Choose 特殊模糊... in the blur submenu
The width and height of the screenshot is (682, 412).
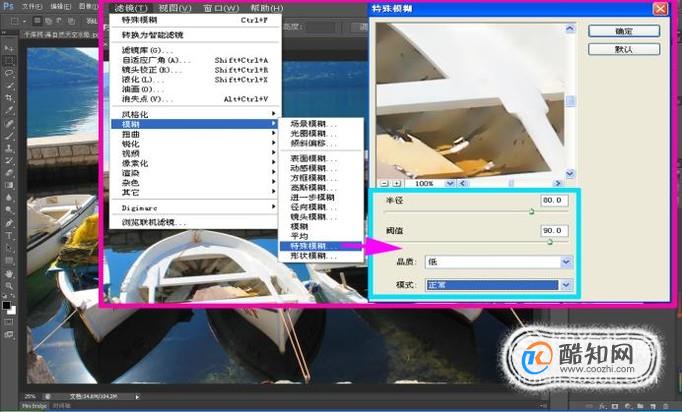321,246
